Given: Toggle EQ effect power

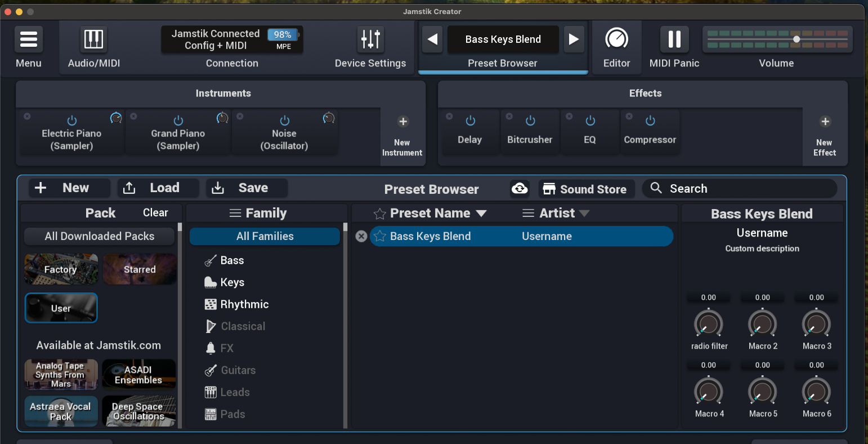Looking at the screenshot, I should coord(590,121).
